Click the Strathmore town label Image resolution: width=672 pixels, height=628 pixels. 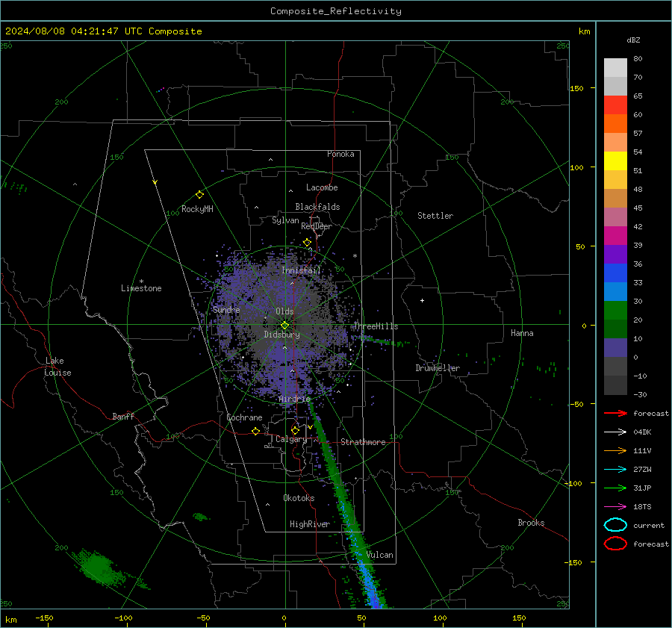click(363, 442)
